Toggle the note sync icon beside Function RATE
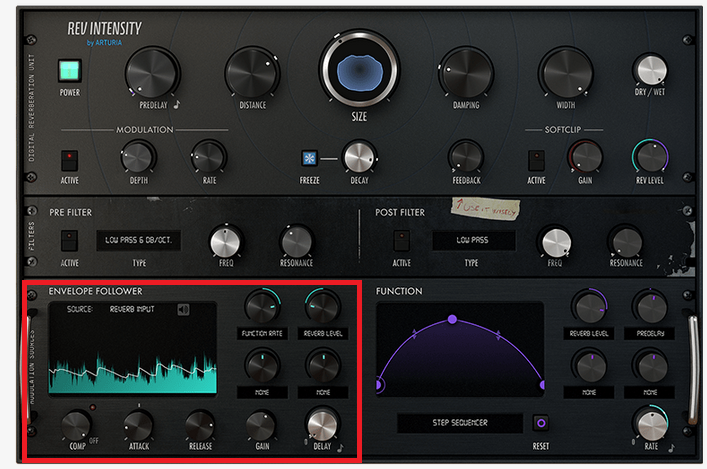The image size is (707, 469). [x=671, y=447]
